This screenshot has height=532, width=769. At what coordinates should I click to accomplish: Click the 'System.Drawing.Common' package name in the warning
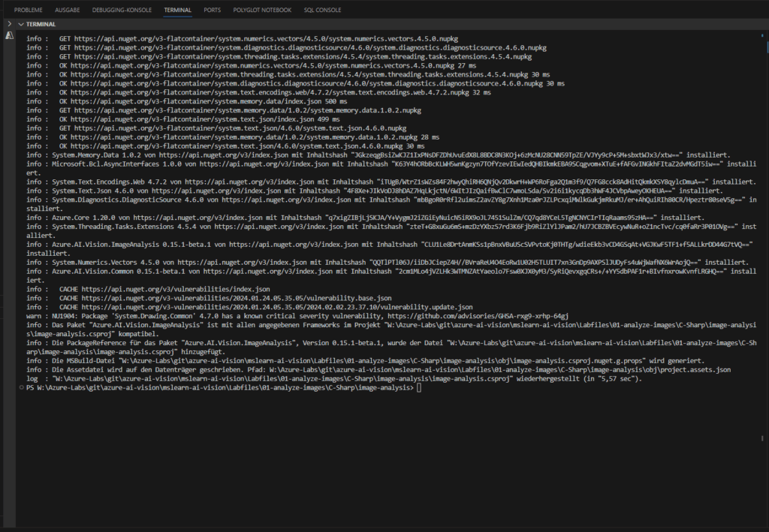click(155, 316)
